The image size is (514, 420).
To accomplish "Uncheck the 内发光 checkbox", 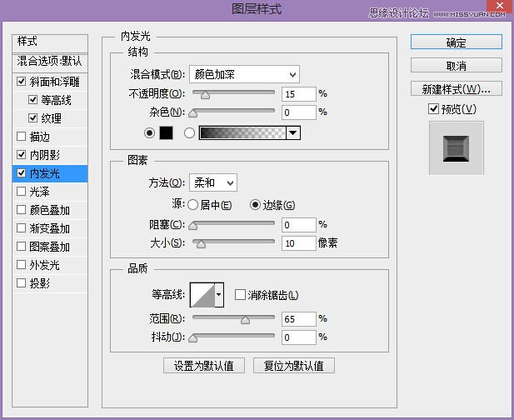I will click(22, 172).
